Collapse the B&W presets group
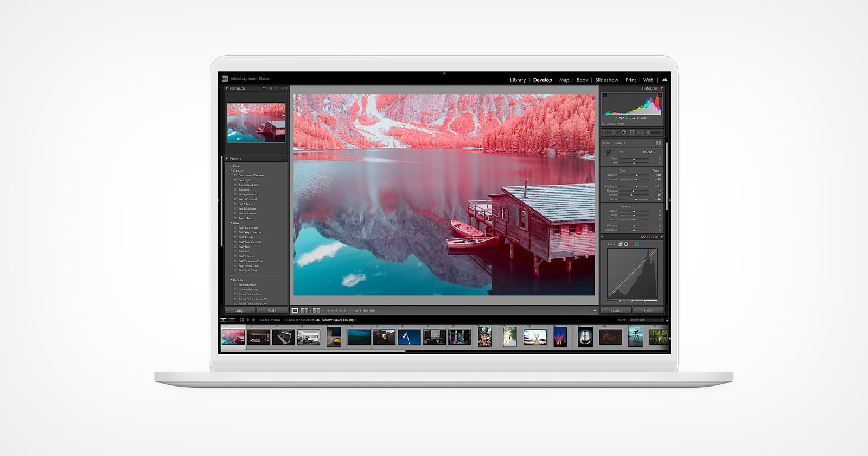This screenshot has height=456, width=868. pyautogui.click(x=231, y=223)
